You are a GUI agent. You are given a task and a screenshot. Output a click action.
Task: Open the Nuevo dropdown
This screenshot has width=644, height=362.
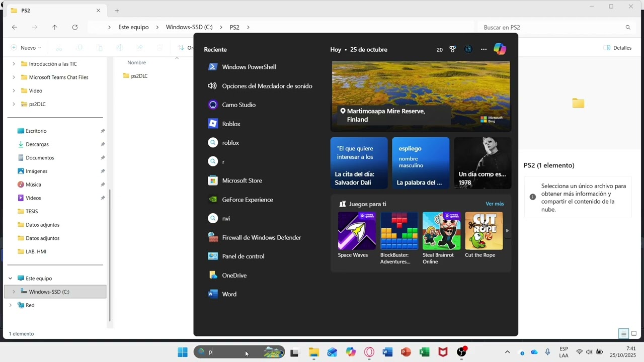pyautogui.click(x=26, y=48)
